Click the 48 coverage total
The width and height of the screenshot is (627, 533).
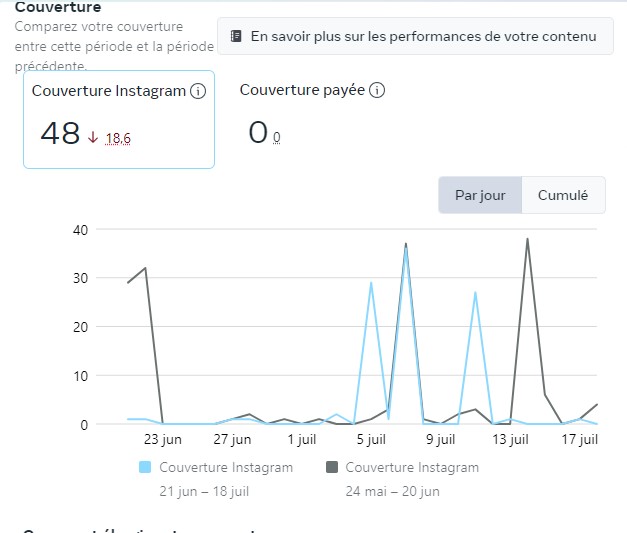(x=60, y=133)
